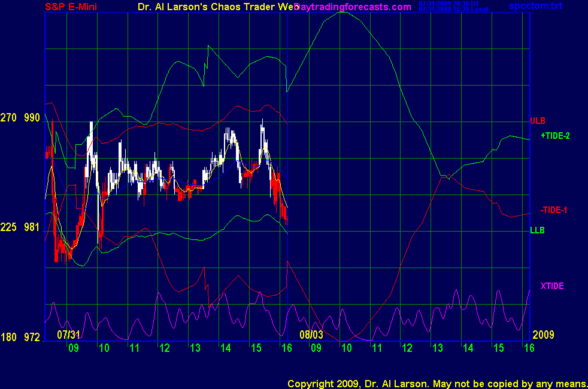Click the 07/31 date label
The height and width of the screenshot is (389, 588).
tap(69, 335)
